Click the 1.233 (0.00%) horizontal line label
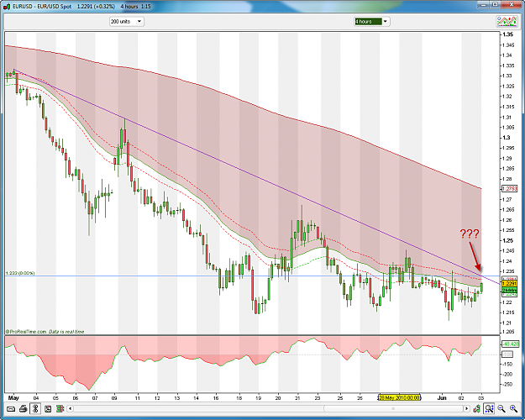This screenshot has width=525, height=420. tap(20, 273)
